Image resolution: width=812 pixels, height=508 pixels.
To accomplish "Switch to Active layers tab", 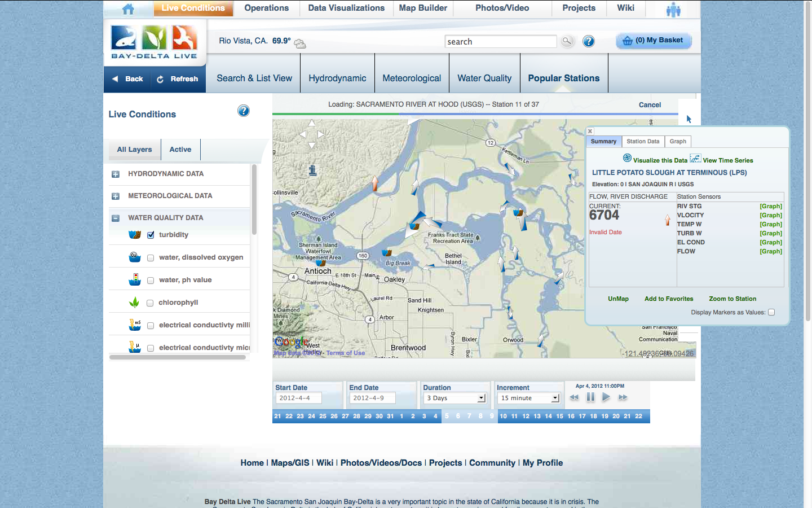I will tap(180, 150).
